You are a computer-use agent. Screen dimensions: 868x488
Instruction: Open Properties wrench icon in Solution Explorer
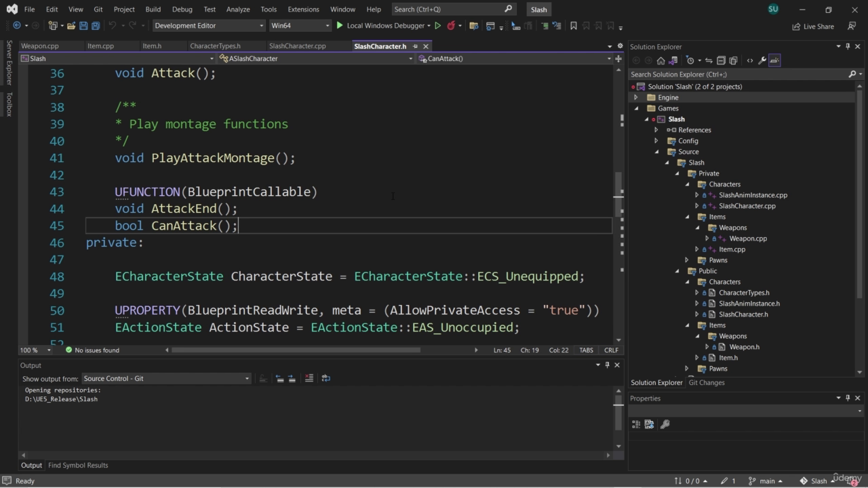click(762, 60)
